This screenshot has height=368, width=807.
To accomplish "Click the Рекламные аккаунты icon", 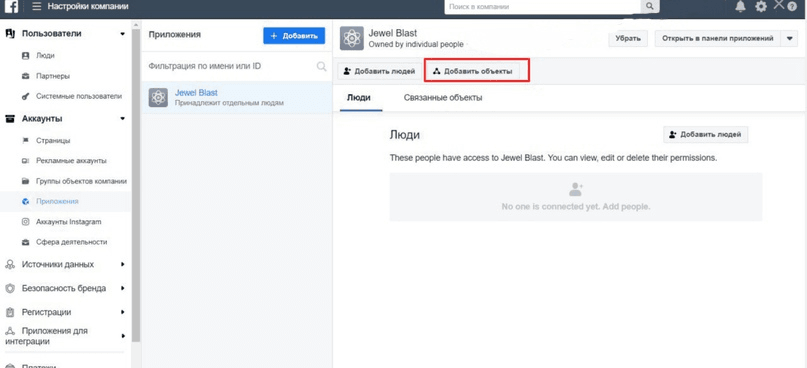I will click(x=25, y=161).
